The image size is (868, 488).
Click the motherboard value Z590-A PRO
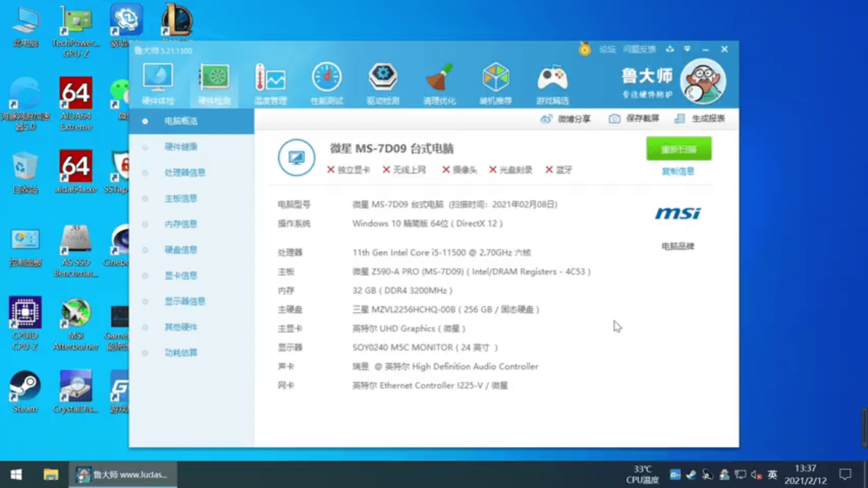[x=471, y=272]
